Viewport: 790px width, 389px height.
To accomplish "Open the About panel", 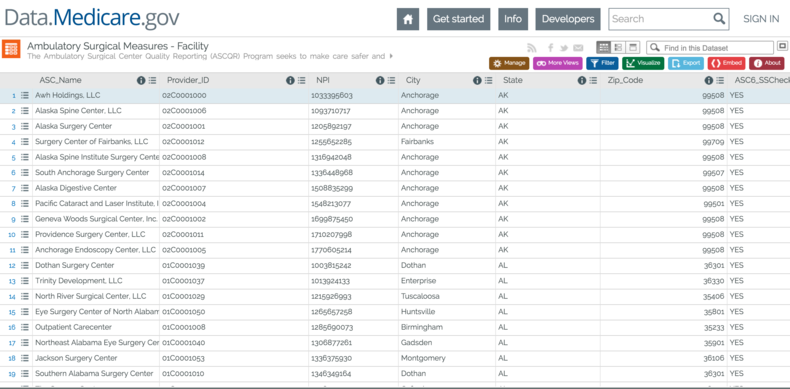I will 766,63.
